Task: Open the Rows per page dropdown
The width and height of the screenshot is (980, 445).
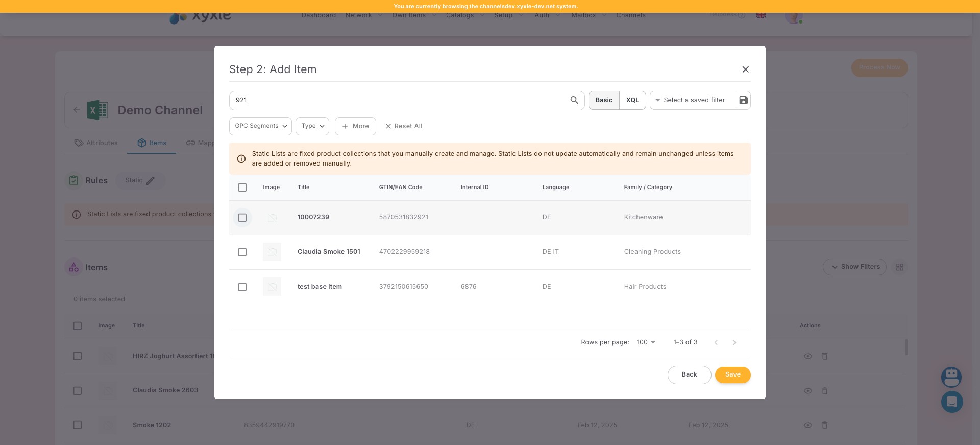Action: (x=646, y=342)
